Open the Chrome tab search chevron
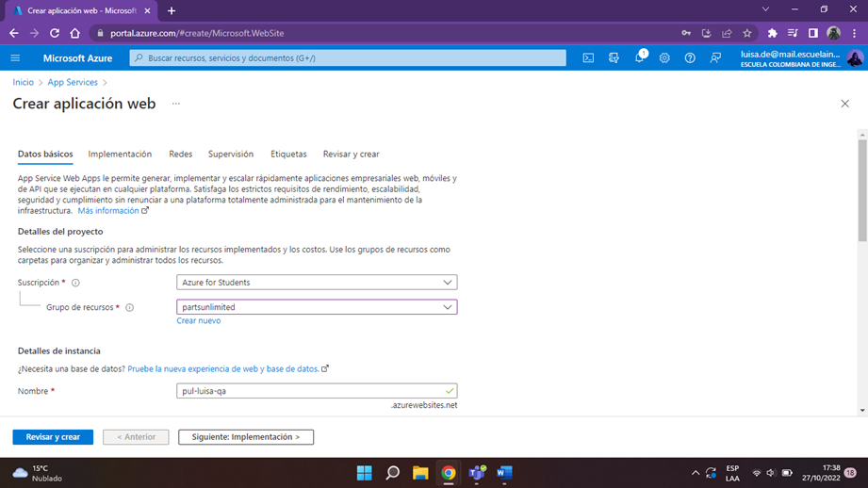 pos(765,9)
